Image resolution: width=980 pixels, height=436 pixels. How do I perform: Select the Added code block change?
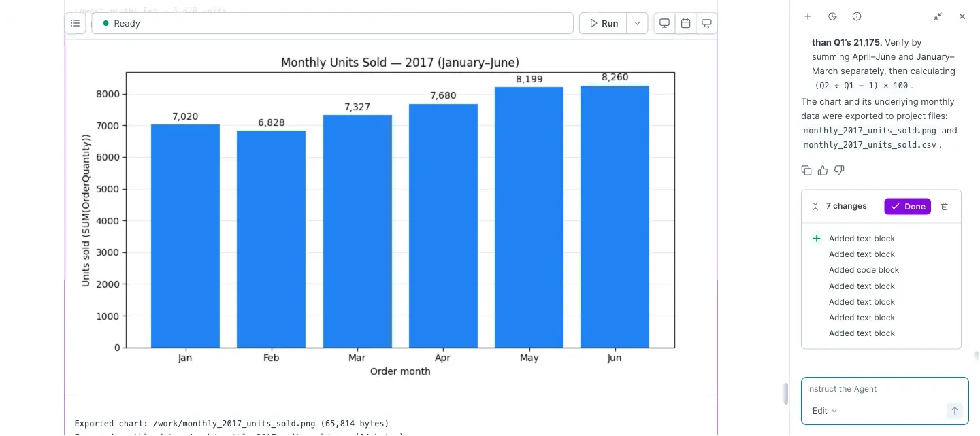click(864, 270)
